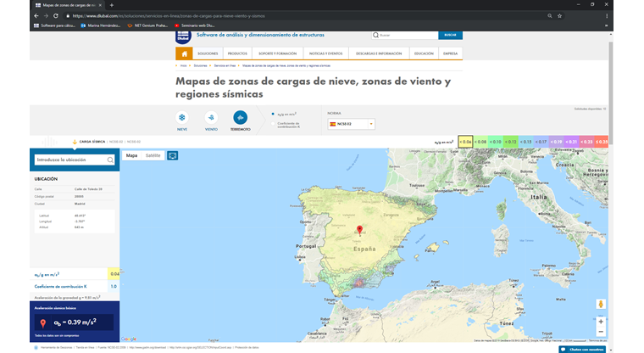
Task: Zoom in the map with plus button
Action: 601,322
